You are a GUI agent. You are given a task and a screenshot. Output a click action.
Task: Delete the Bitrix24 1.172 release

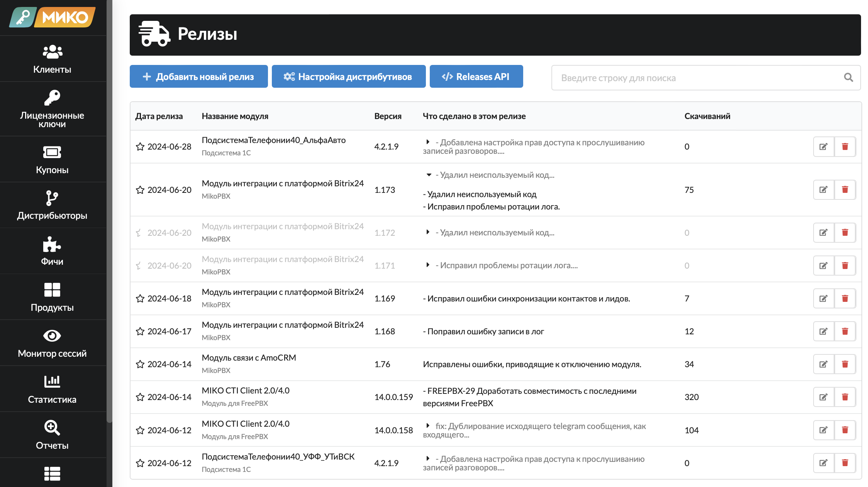845,233
